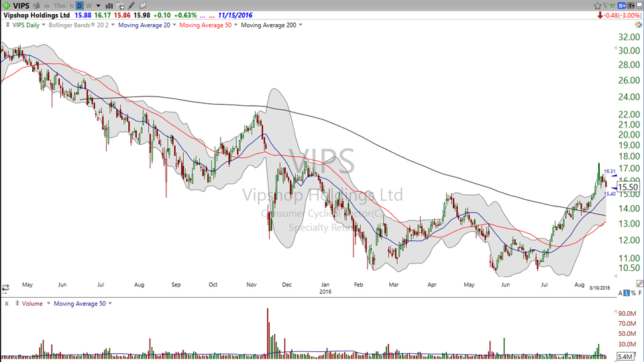Select the Daily (D) timeframe
The width and height of the screenshot is (644, 362).
tap(80, 6)
